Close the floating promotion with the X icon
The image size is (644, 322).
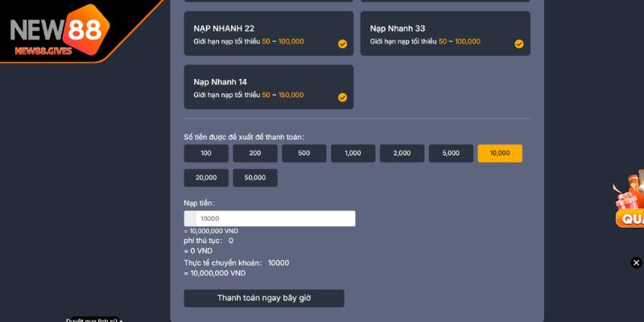point(636,262)
